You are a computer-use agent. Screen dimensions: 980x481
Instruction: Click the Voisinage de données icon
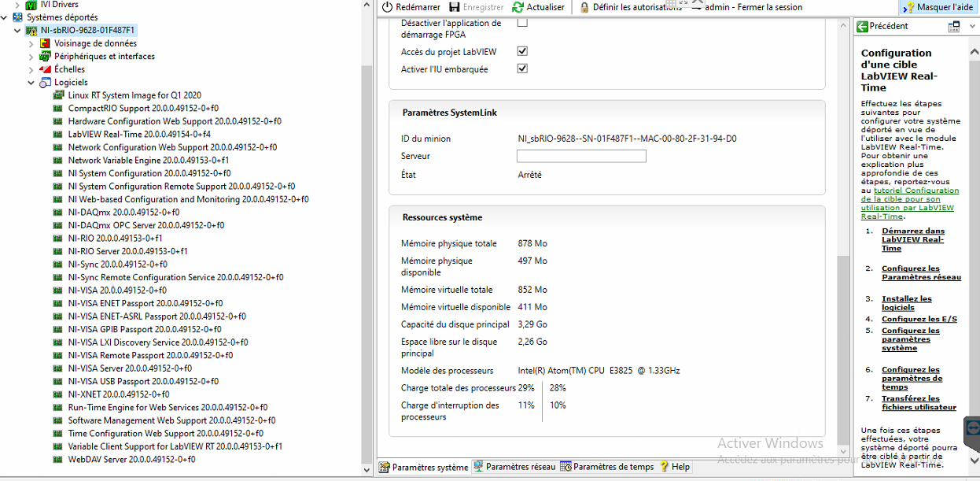point(46,43)
